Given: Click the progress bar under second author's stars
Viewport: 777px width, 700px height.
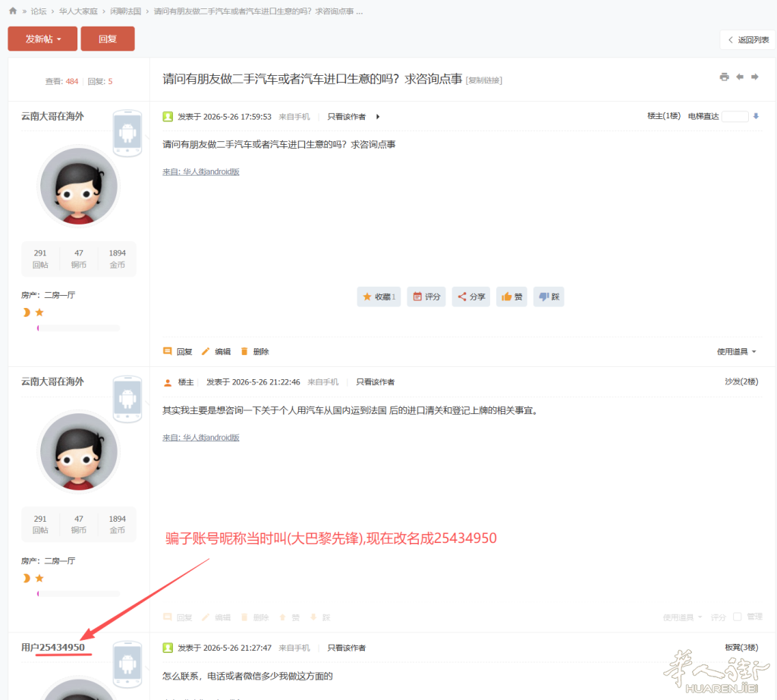Looking at the screenshot, I should [78, 594].
